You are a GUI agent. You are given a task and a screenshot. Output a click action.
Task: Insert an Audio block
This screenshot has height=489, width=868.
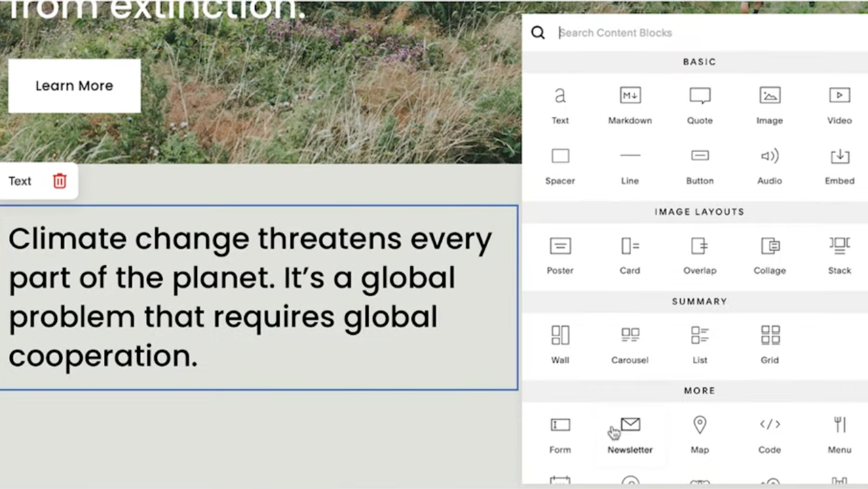point(770,165)
